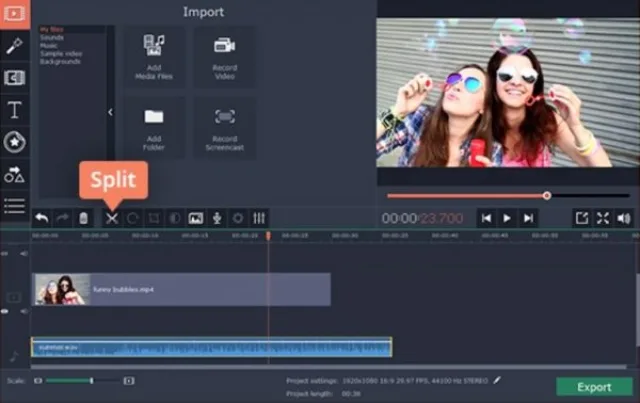Image resolution: width=640 pixels, height=403 pixels.
Task: Click Add Media Files button
Action: [x=154, y=57]
